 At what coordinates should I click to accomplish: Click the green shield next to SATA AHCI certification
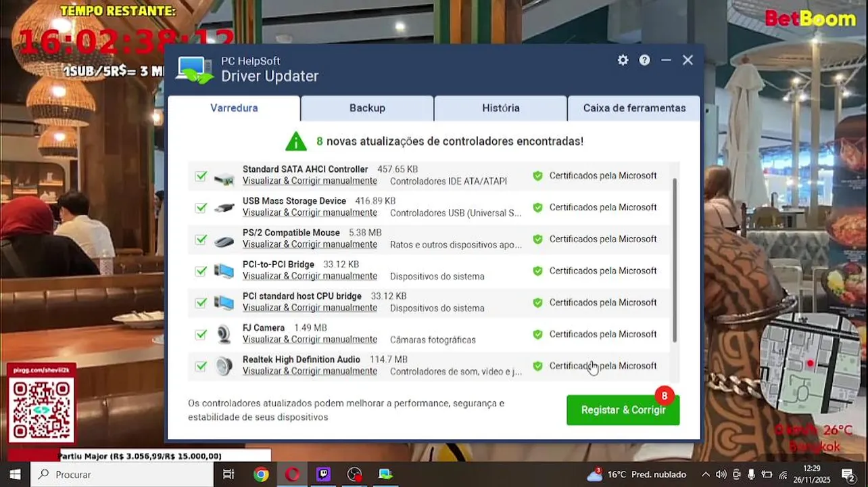tap(537, 176)
